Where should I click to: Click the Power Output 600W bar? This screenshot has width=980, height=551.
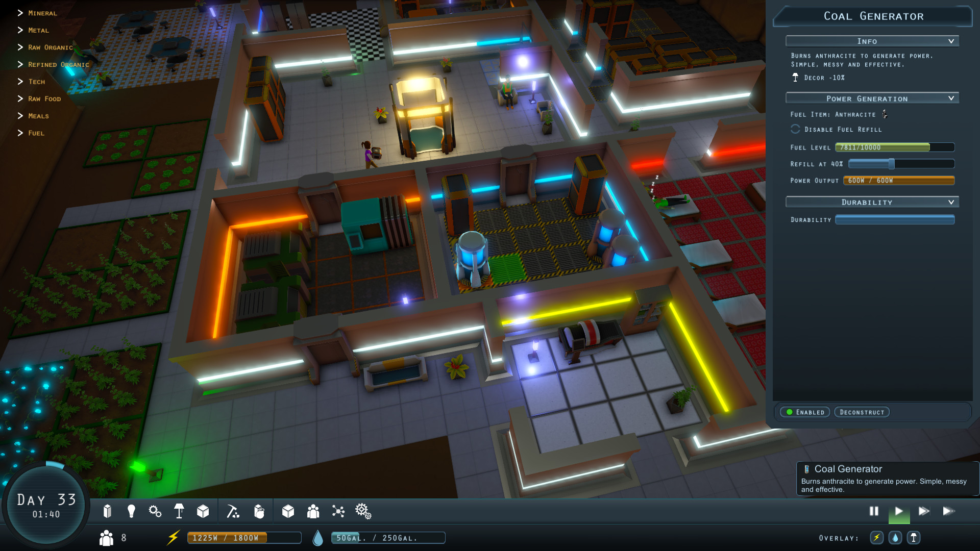click(899, 181)
